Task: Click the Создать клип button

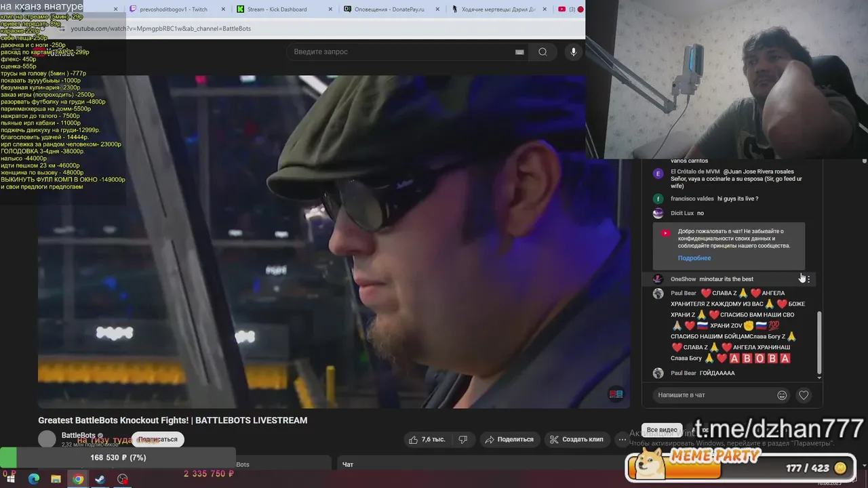Action: point(576,439)
